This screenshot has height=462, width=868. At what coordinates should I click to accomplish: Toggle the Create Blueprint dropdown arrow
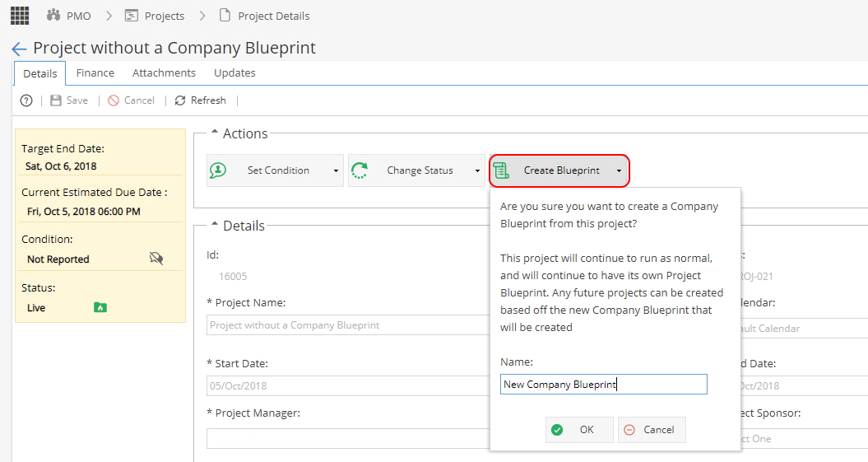(619, 170)
